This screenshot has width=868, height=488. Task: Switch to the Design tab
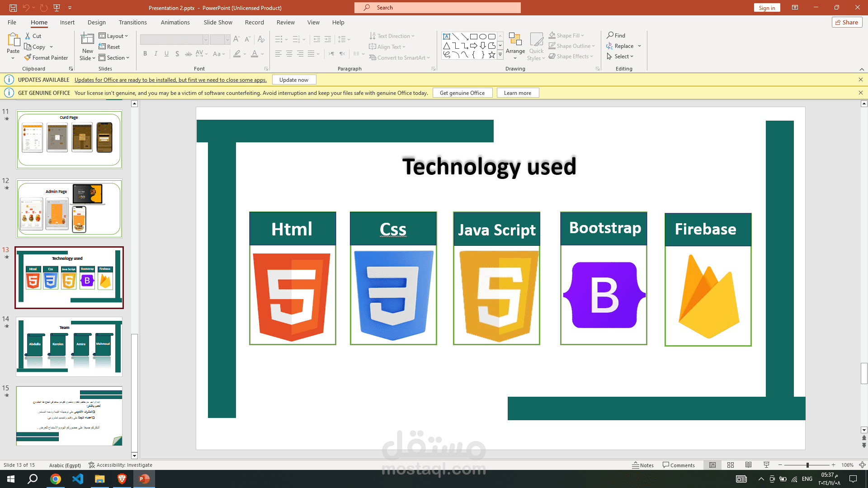tap(97, 23)
